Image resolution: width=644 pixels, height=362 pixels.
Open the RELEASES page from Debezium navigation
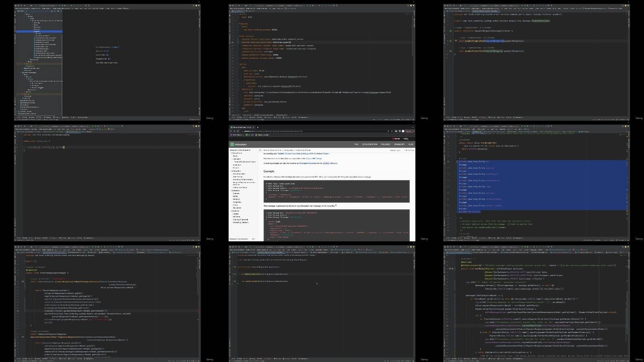385,144
